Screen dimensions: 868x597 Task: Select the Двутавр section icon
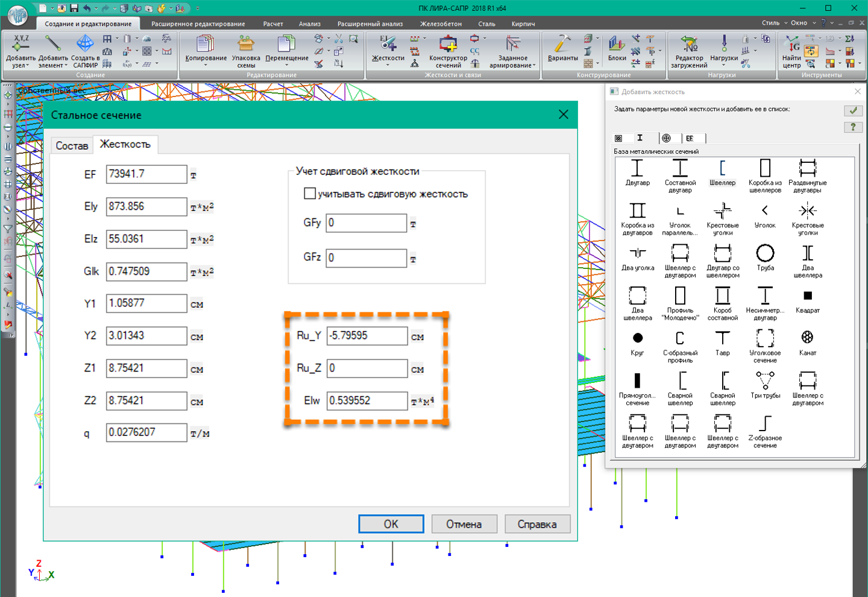[x=637, y=169]
